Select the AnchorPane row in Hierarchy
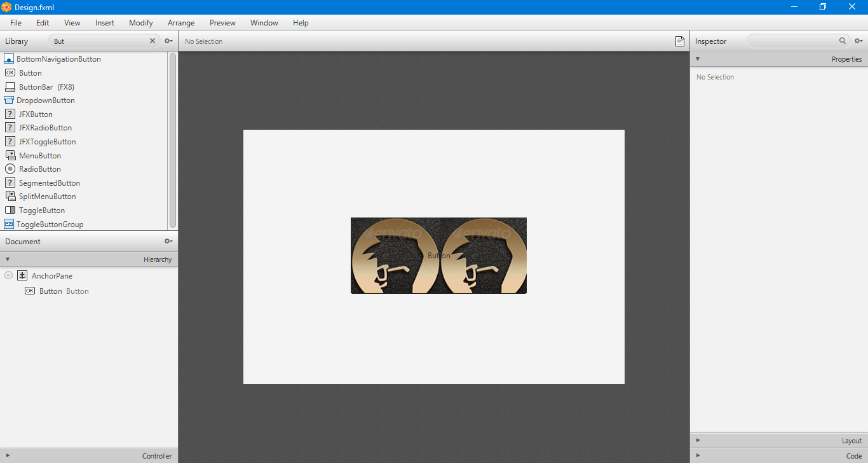This screenshot has height=463, width=868. pyautogui.click(x=89, y=275)
